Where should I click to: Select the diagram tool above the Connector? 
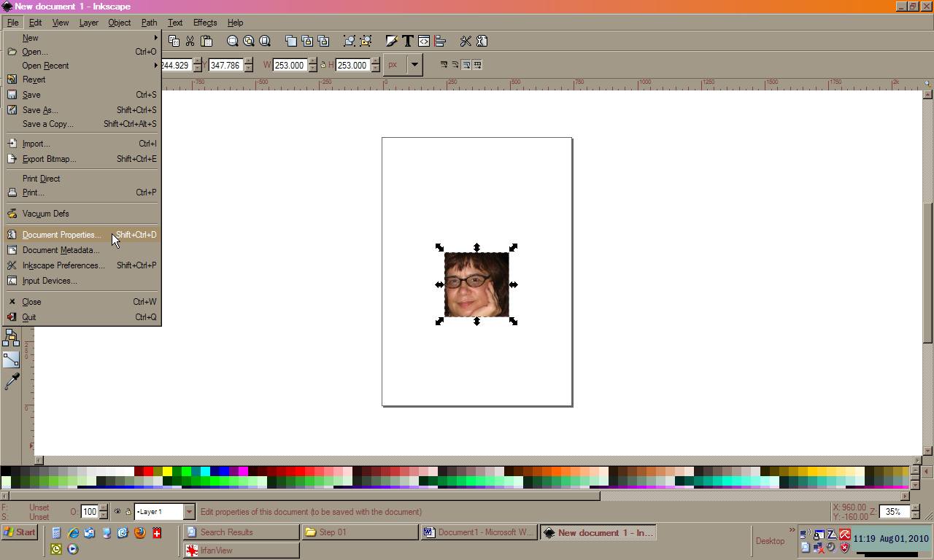tap(11, 338)
